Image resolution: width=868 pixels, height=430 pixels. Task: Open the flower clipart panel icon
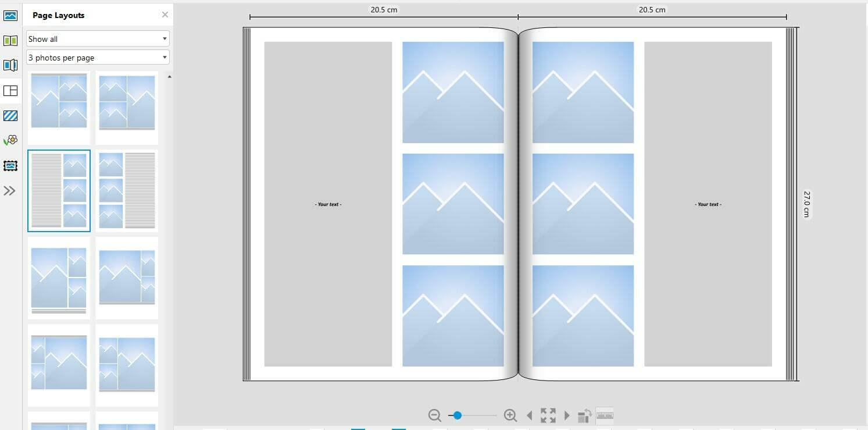click(10, 140)
